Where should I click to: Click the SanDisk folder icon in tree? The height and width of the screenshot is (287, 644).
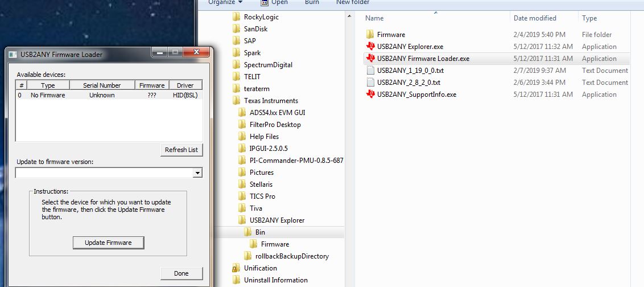point(236,29)
